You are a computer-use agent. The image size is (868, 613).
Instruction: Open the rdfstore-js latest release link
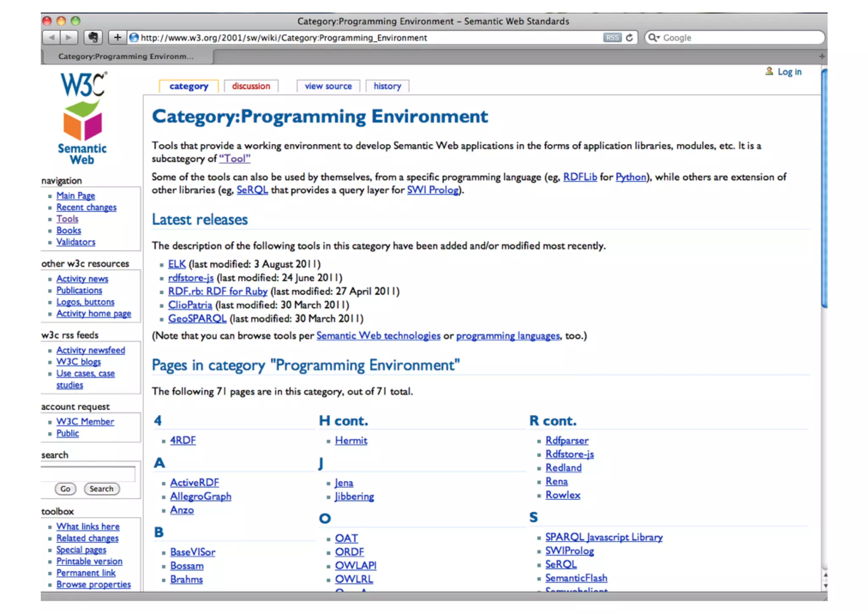[191, 277]
